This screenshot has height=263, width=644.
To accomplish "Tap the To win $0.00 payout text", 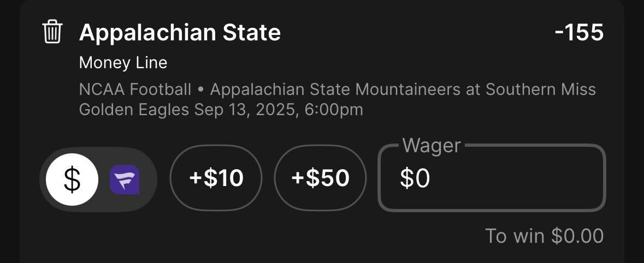I will coord(545,236).
